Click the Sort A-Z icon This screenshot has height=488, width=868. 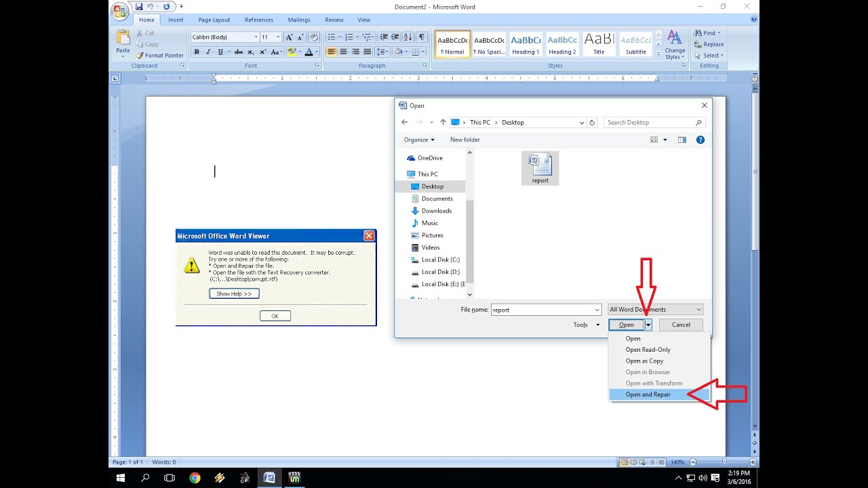coord(408,37)
